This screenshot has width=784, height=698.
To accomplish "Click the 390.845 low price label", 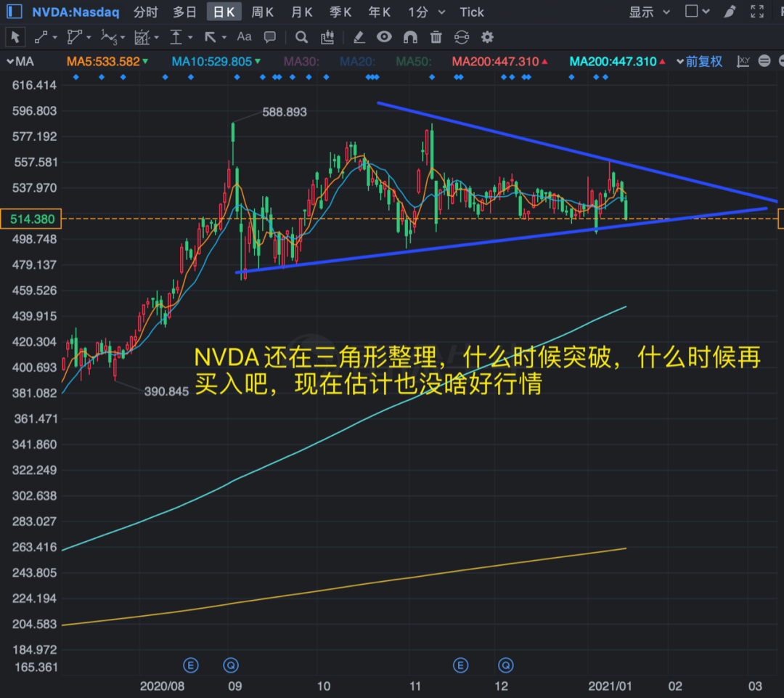I will (166, 391).
